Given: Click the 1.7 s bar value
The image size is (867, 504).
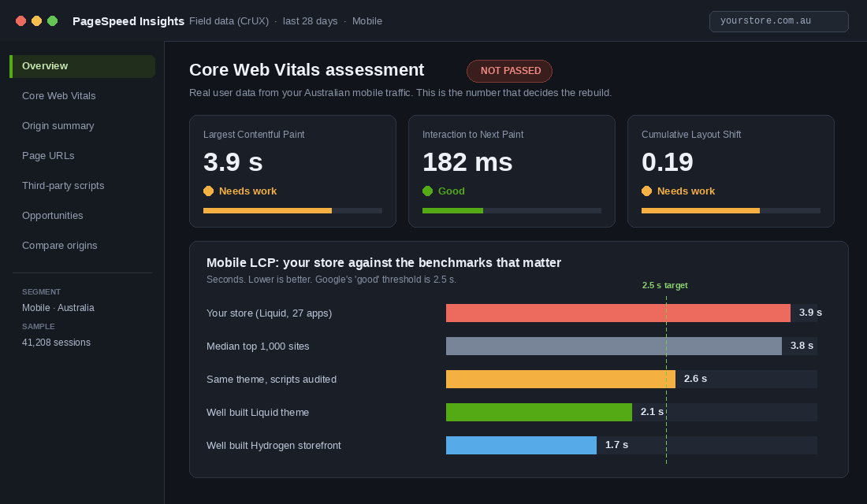Looking at the screenshot, I should point(616,446).
